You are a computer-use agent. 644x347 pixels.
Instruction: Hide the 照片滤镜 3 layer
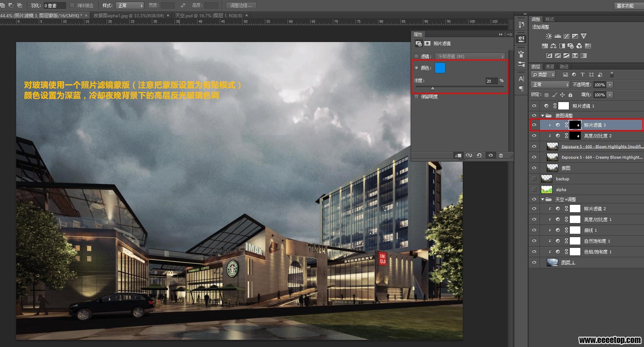point(534,125)
